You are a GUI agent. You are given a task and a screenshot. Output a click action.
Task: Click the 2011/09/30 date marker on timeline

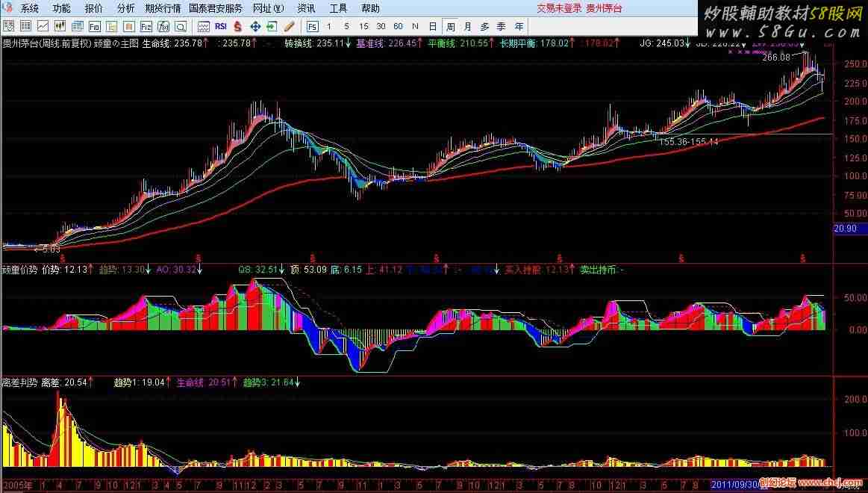[734, 485]
